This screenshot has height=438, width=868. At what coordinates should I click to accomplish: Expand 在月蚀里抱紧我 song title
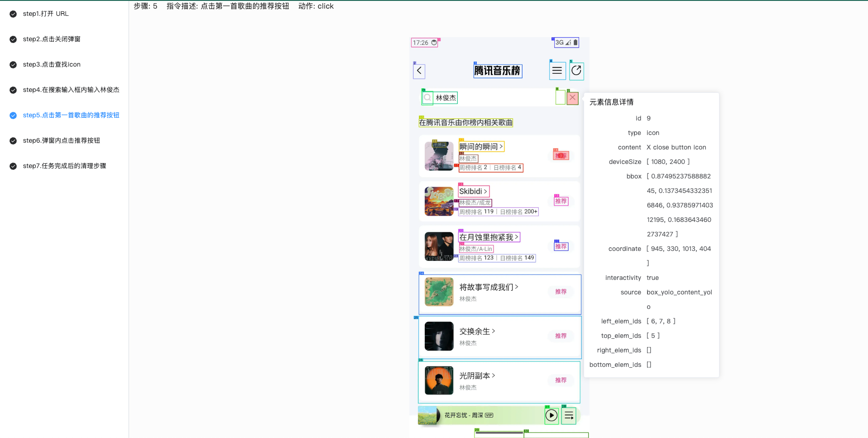click(489, 237)
